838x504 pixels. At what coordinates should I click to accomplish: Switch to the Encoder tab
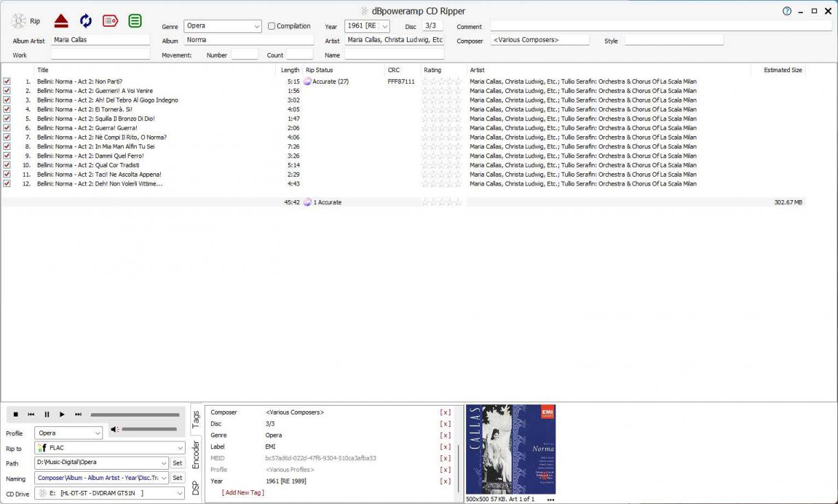click(196, 454)
